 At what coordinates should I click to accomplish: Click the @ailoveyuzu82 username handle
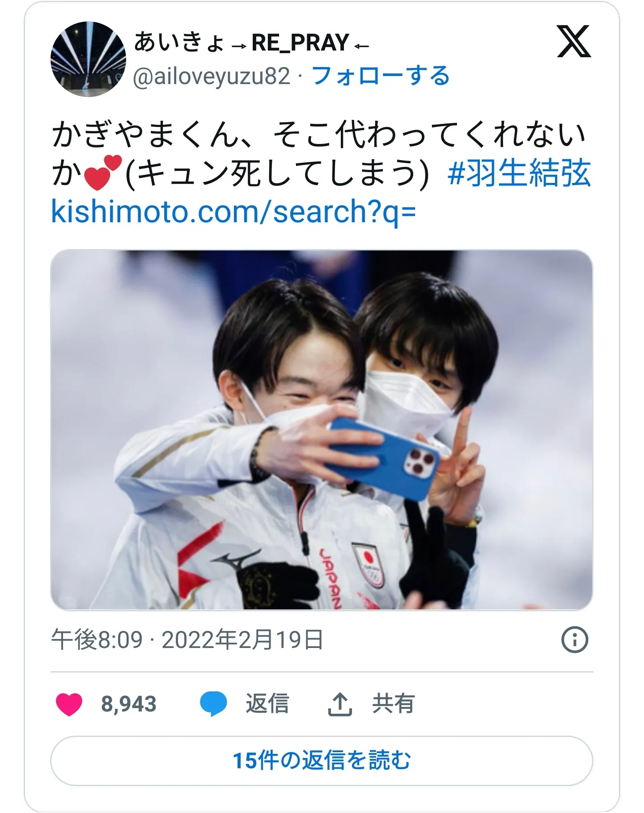(x=212, y=76)
